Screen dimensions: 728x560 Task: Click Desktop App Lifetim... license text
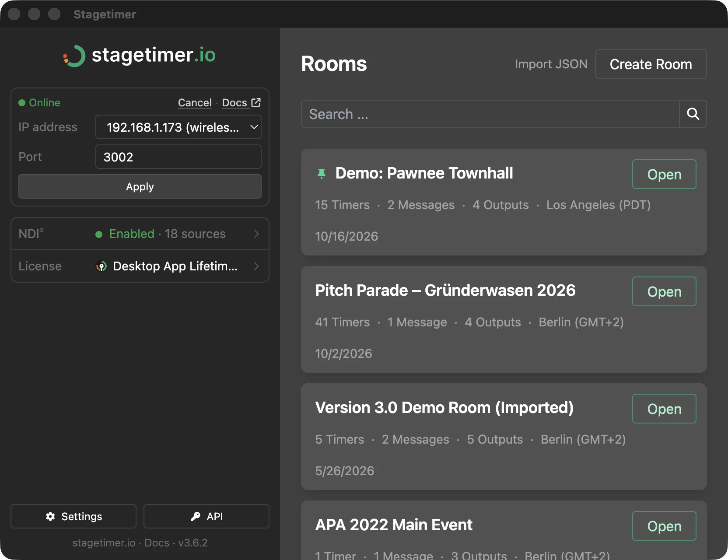pyautogui.click(x=175, y=266)
